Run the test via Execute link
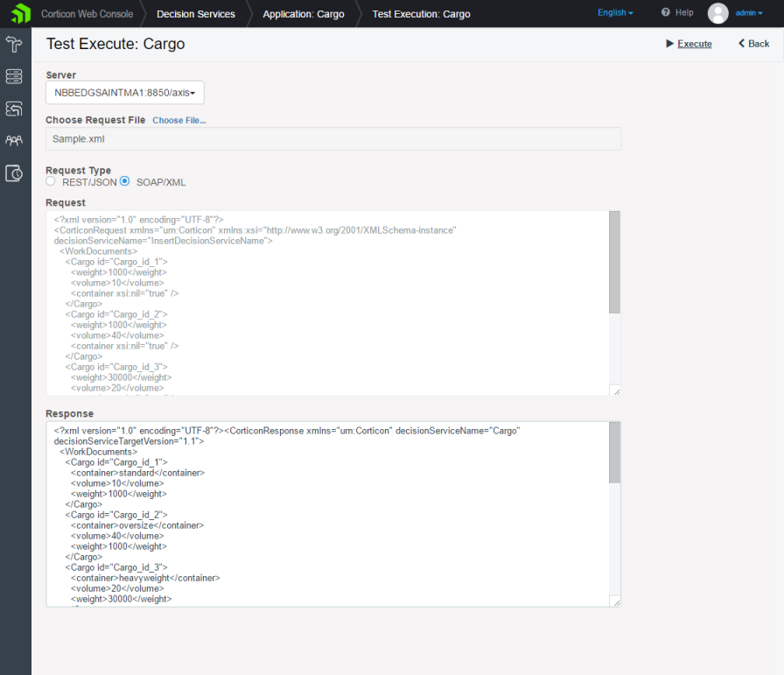The width and height of the screenshot is (784, 675). (695, 44)
